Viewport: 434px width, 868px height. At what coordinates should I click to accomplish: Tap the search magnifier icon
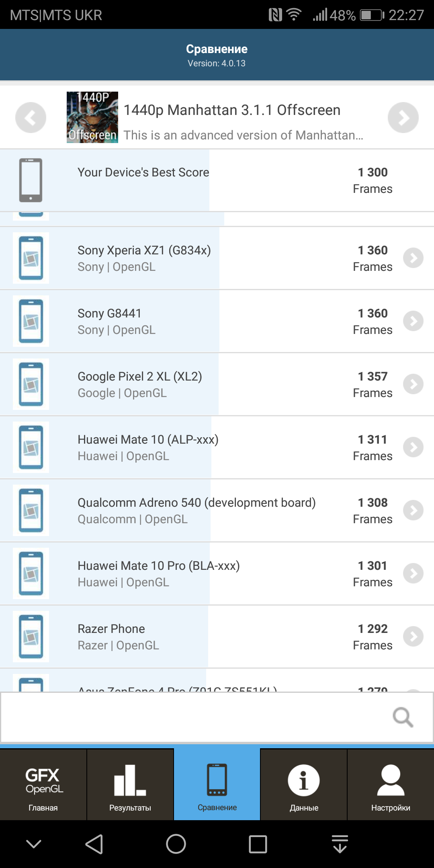(x=403, y=717)
